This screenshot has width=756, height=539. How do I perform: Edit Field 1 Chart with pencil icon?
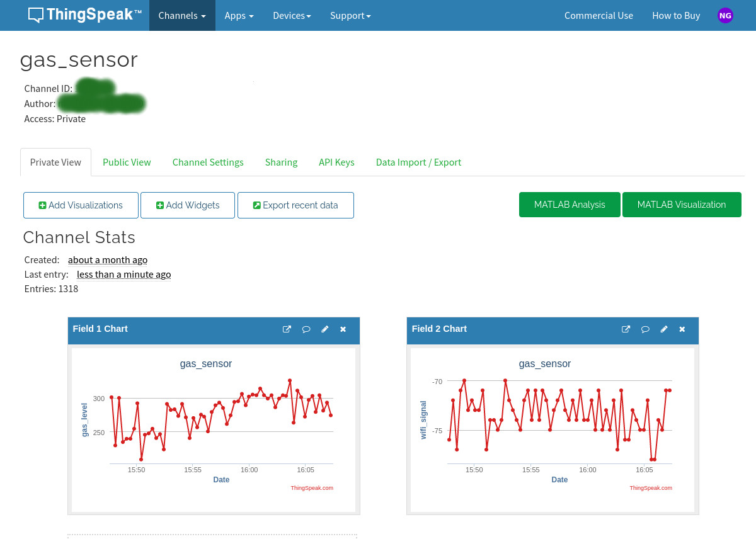pyautogui.click(x=325, y=329)
